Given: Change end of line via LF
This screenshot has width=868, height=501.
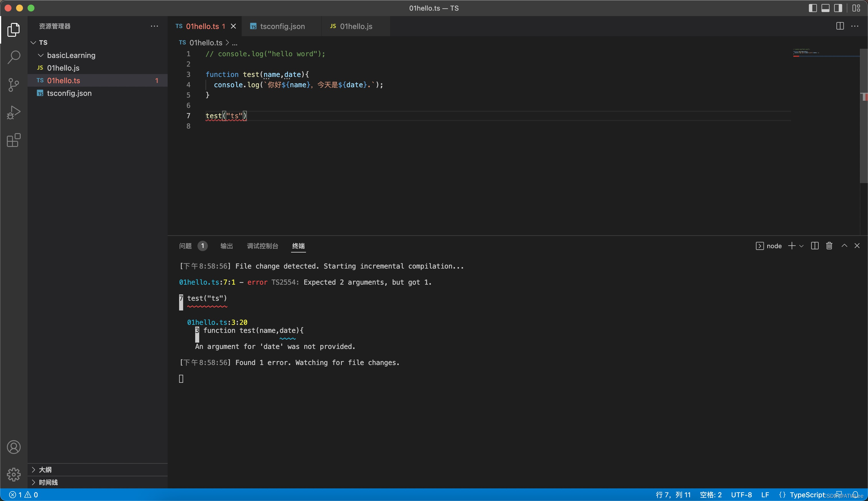Looking at the screenshot, I should tap(765, 495).
